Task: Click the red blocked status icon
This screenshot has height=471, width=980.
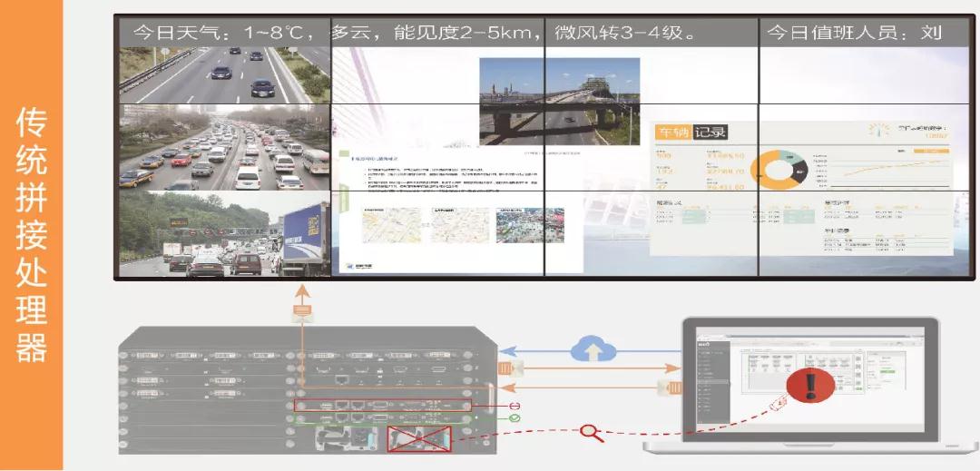Action: [x=514, y=405]
